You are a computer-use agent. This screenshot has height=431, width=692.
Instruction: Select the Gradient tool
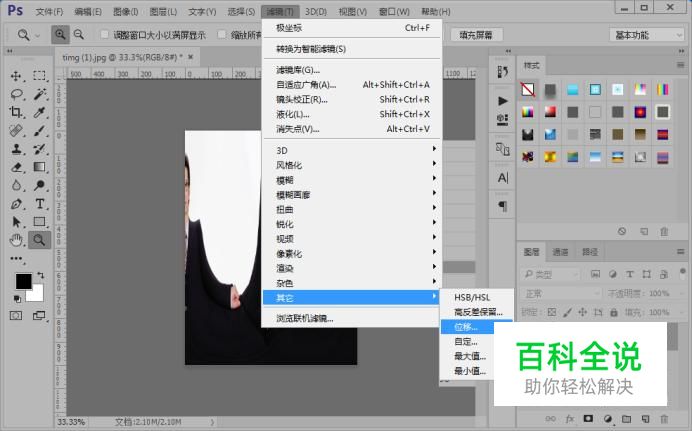click(x=39, y=167)
